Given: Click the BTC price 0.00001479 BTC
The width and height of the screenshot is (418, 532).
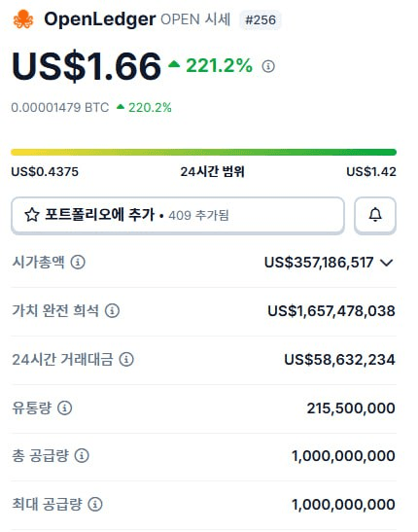Looking at the screenshot, I should pos(60,108).
